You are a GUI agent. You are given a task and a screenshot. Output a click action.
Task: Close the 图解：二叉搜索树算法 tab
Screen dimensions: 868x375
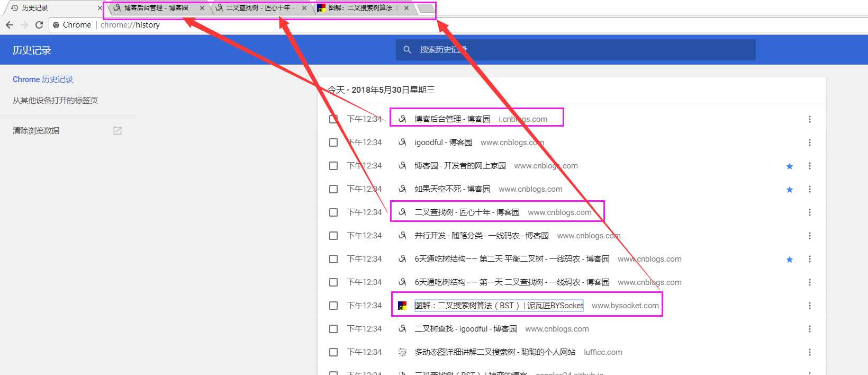click(x=406, y=8)
